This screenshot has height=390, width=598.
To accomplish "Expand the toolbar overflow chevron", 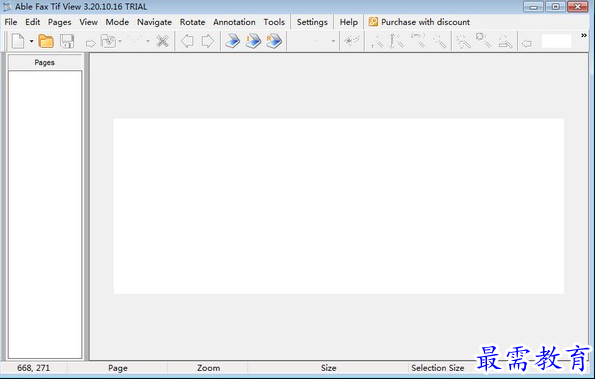I will click(x=584, y=35).
